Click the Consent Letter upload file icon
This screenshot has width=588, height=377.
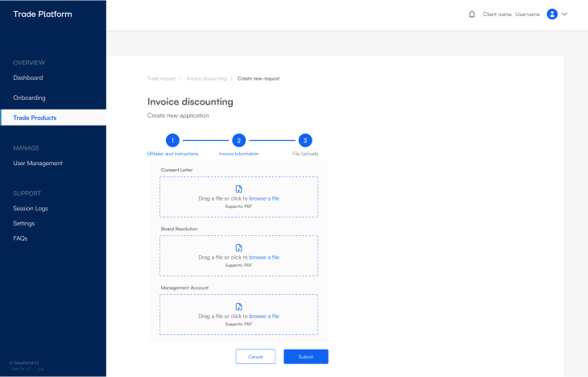pyautogui.click(x=238, y=188)
